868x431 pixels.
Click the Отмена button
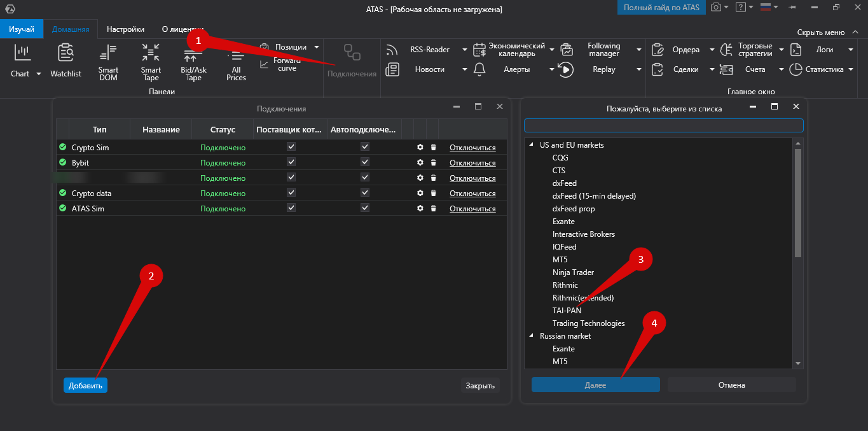click(731, 385)
